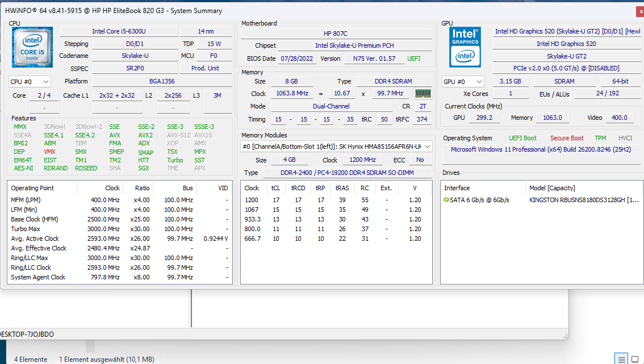Click the Intel Core i5-6300U name field

point(119,31)
